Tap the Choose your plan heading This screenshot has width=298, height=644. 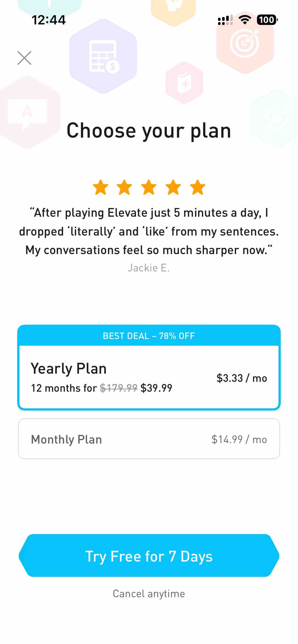149,130
